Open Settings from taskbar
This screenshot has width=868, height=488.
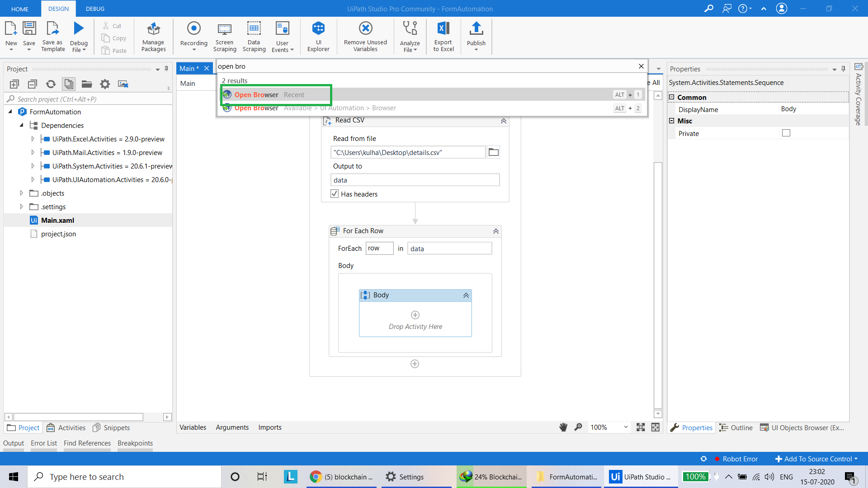[x=417, y=477]
